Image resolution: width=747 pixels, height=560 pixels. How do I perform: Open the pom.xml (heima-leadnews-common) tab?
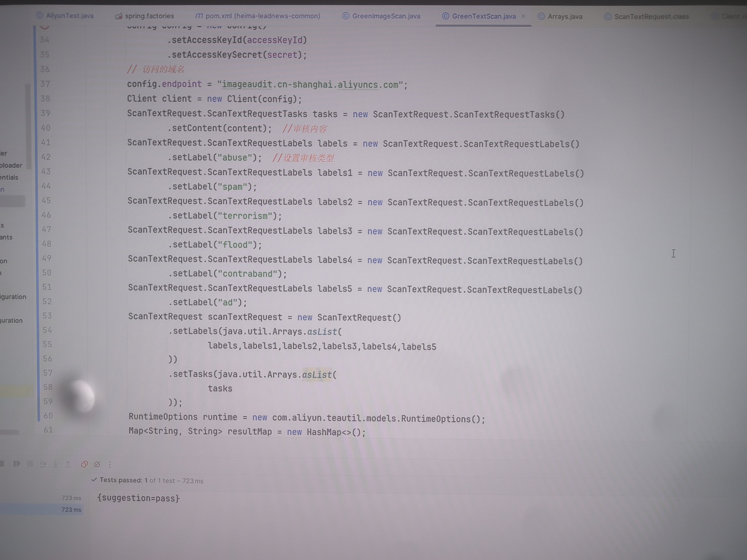[x=258, y=16]
